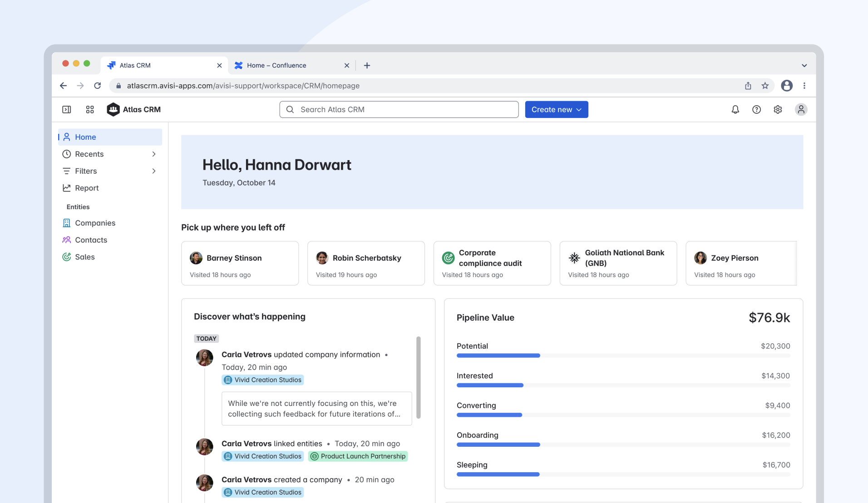This screenshot has height=503, width=868.
Task: Open the user avatar in CRM header
Action: 801,109
